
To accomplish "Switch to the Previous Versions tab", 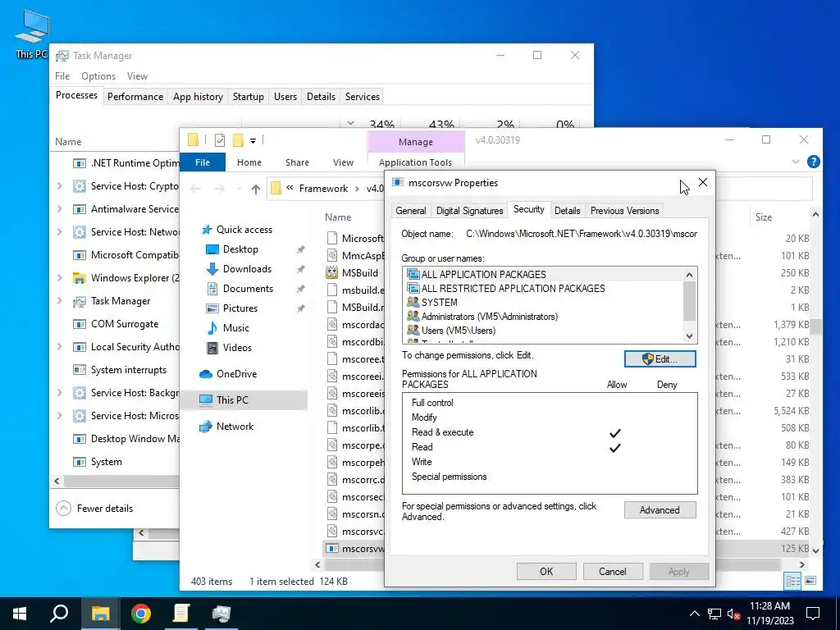I will click(624, 211).
